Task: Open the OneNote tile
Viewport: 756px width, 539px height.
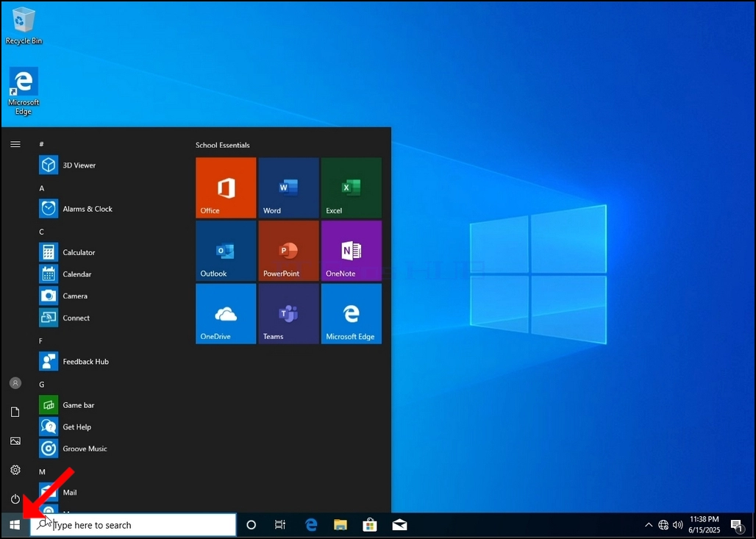Action: coord(352,251)
